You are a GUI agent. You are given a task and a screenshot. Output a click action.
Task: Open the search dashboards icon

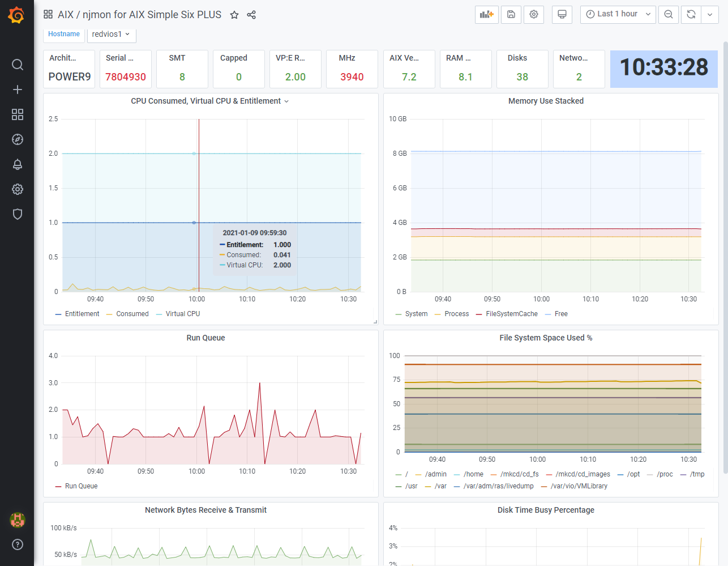tap(18, 65)
